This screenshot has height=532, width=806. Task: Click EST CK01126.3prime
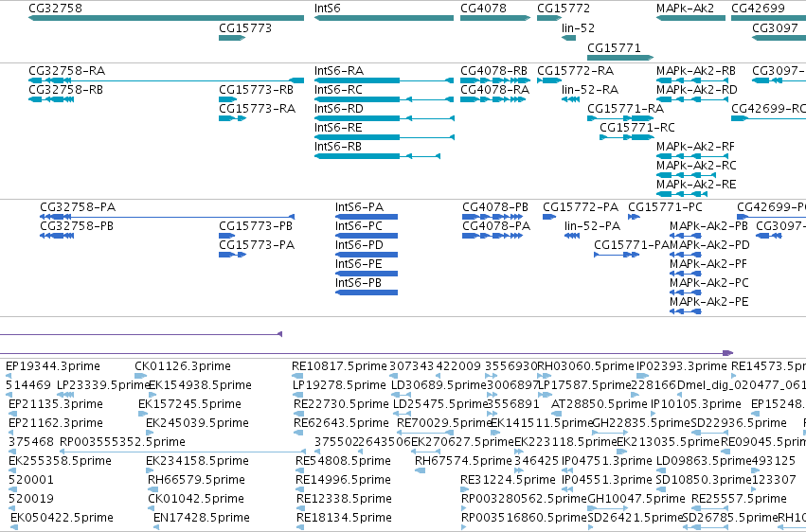(x=141, y=376)
